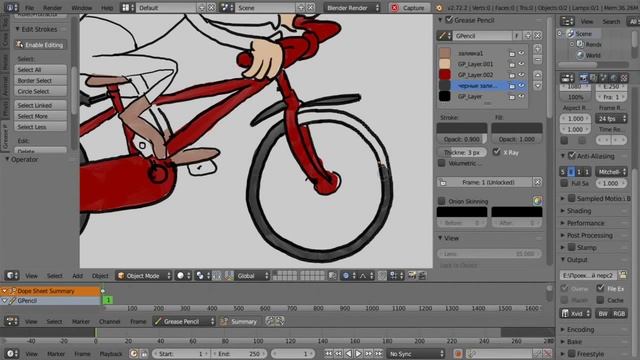Enable the Onion Skinning checkbox

442,201
